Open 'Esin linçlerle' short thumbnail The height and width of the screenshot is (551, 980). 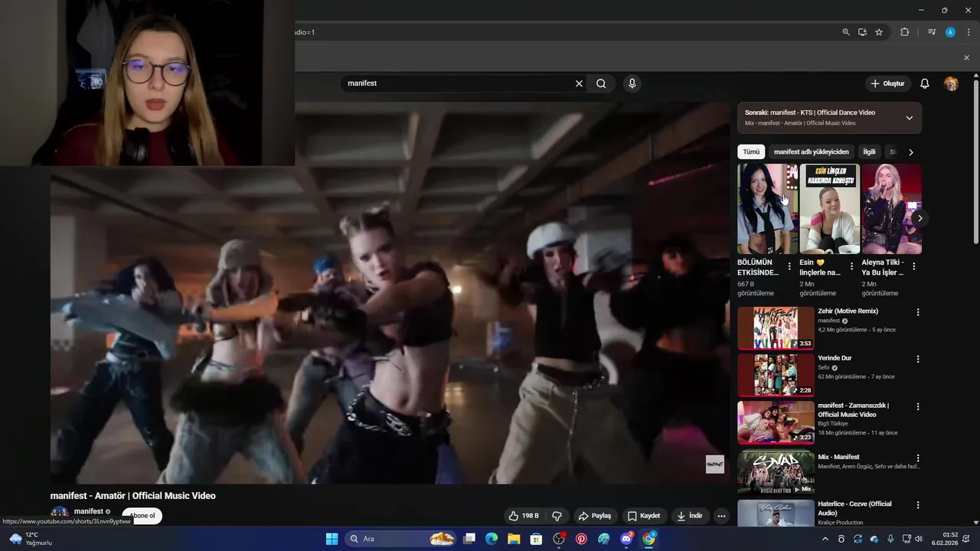coord(829,209)
